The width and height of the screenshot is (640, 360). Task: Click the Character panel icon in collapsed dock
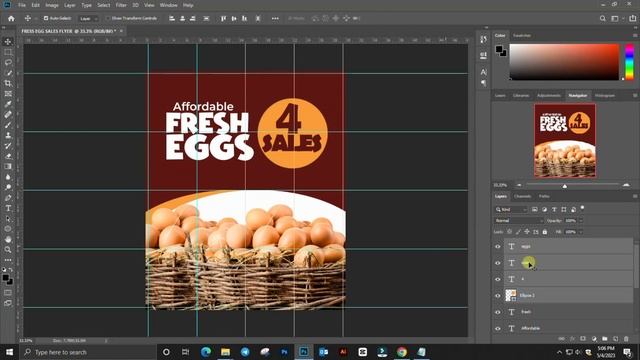point(483,72)
